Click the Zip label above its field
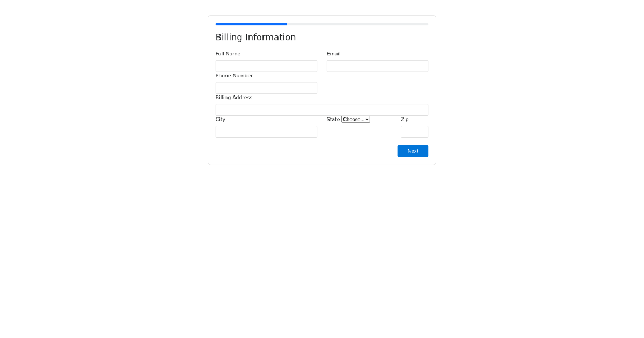Screen dimensions: 644x338 [x=405, y=119]
